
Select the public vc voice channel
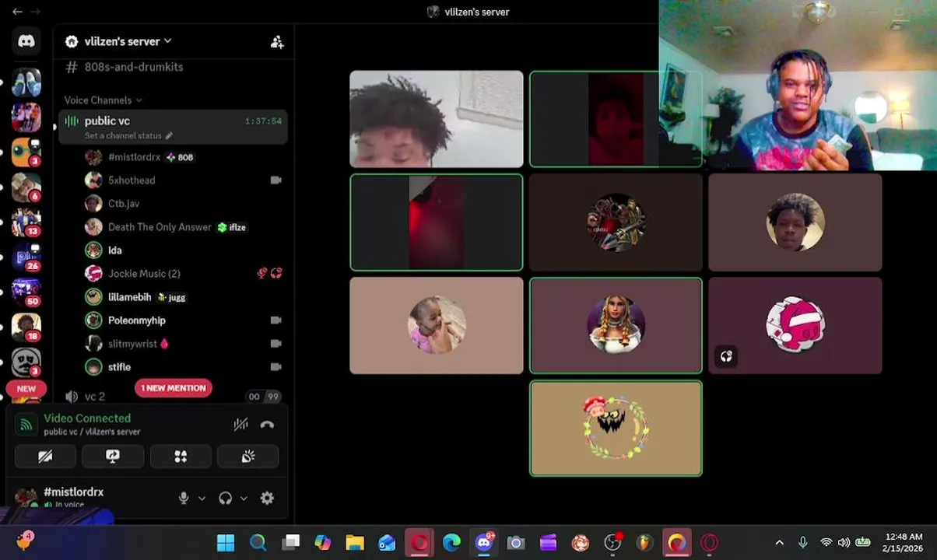point(173,127)
